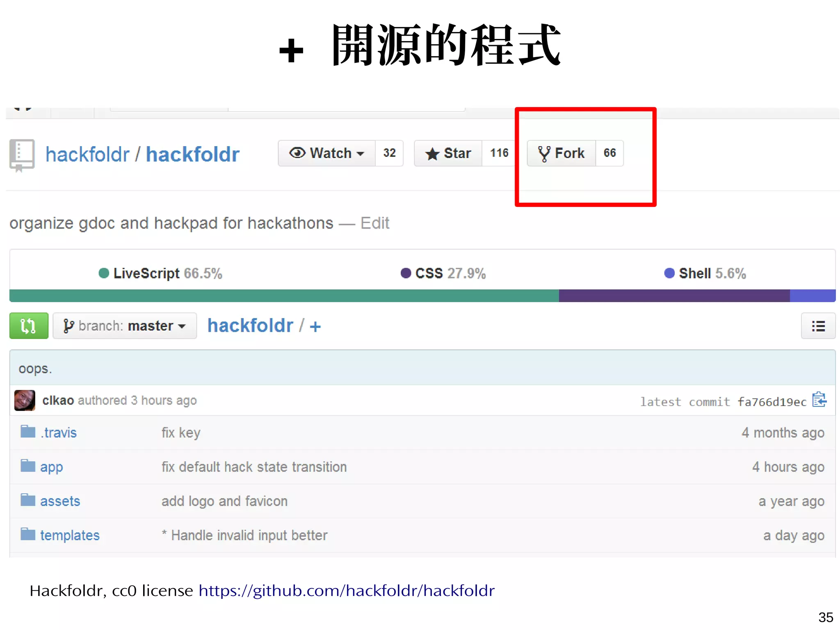View the 116 stargazers count
840x630 pixels.
tap(499, 153)
